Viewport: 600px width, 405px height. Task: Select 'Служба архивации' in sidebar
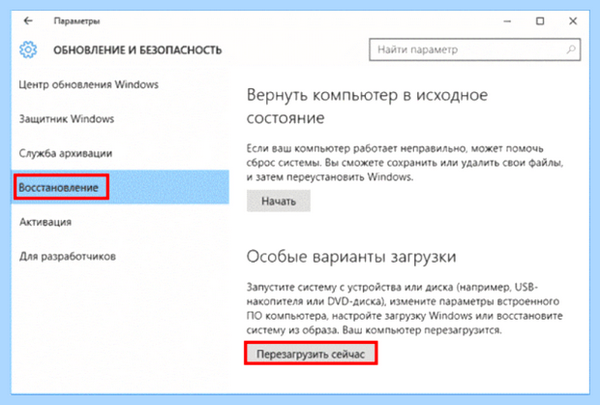(65, 153)
